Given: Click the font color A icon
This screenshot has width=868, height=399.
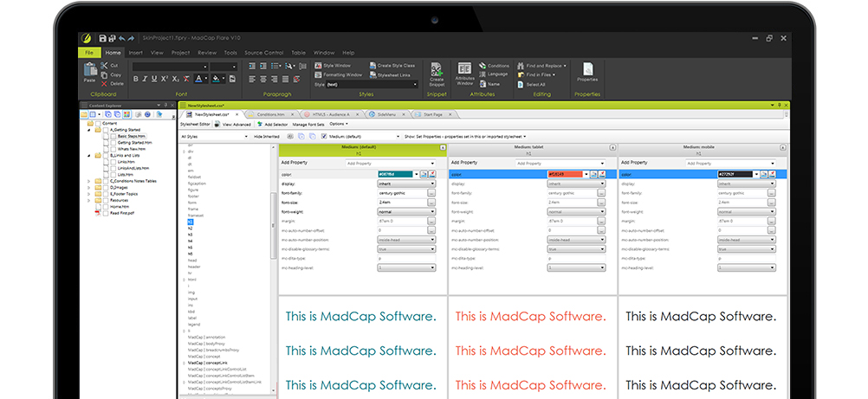Looking at the screenshot, I should pyautogui.click(x=198, y=79).
